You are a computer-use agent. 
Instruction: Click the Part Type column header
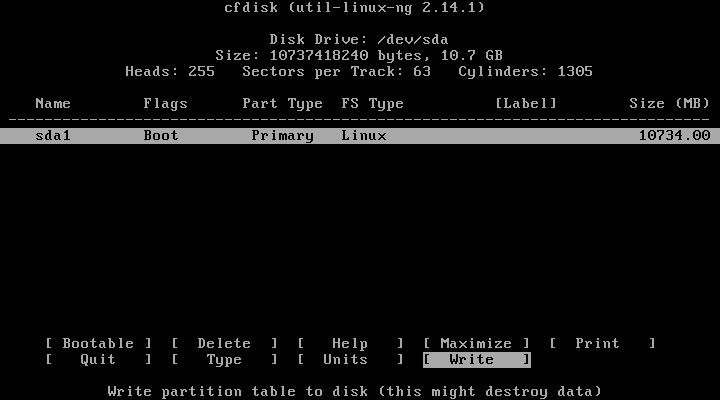(282, 104)
